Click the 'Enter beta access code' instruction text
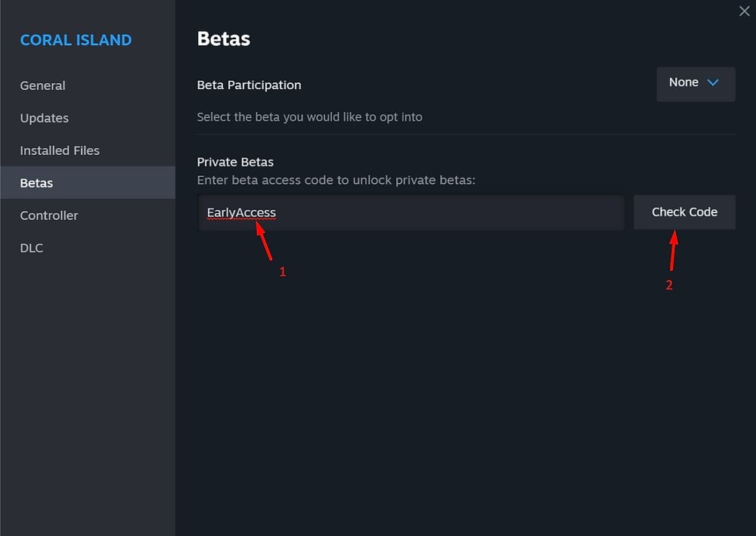756x536 pixels. tap(336, 180)
